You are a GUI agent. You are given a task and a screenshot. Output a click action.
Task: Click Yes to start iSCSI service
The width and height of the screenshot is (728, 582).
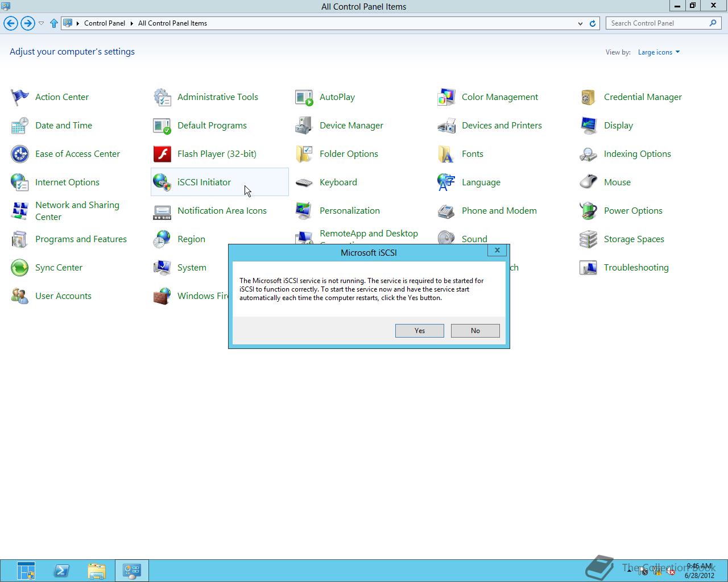420,331
